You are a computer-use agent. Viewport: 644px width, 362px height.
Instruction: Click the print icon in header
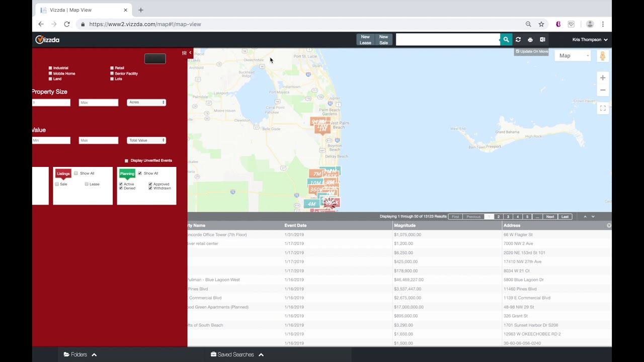(x=530, y=40)
